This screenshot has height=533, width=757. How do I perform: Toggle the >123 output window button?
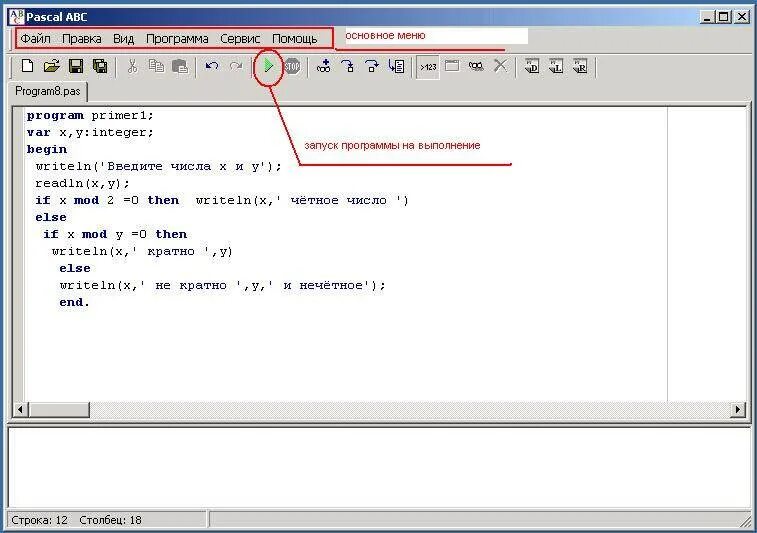(428, 67)
